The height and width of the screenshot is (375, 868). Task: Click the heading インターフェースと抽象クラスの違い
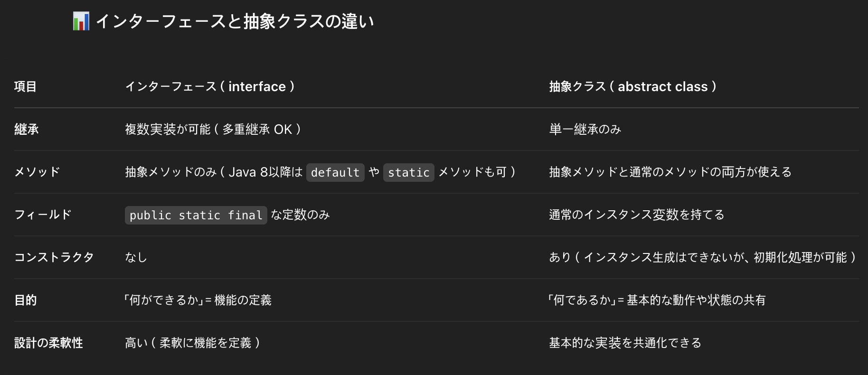click(235, 21)
